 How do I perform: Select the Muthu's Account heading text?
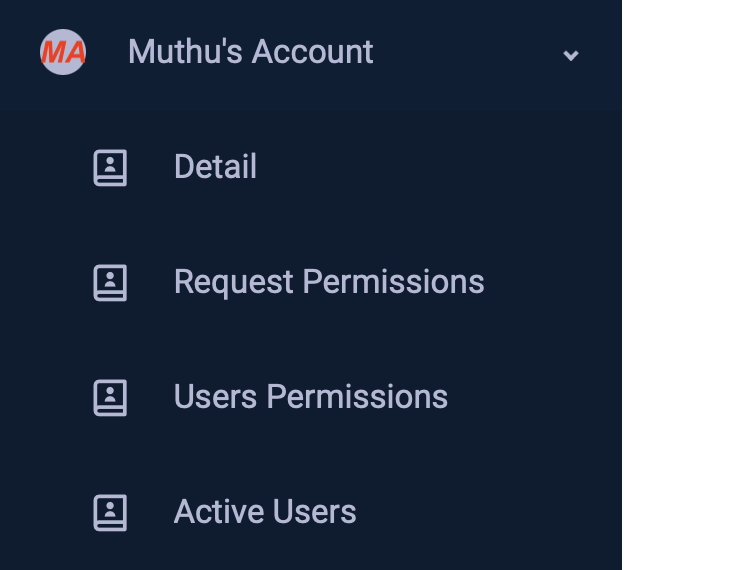[x=250, y=52]
